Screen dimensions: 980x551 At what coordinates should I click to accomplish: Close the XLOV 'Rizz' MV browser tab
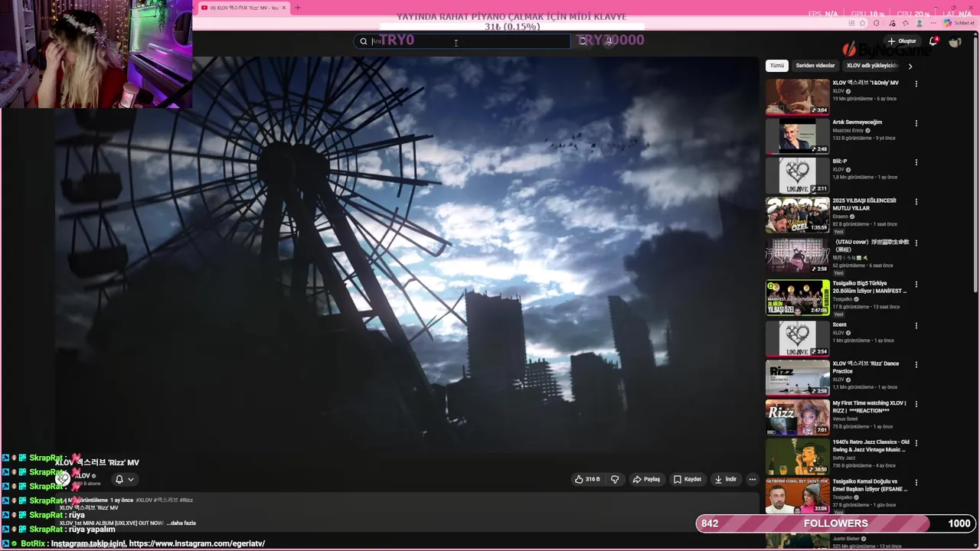tap(284, 8)
